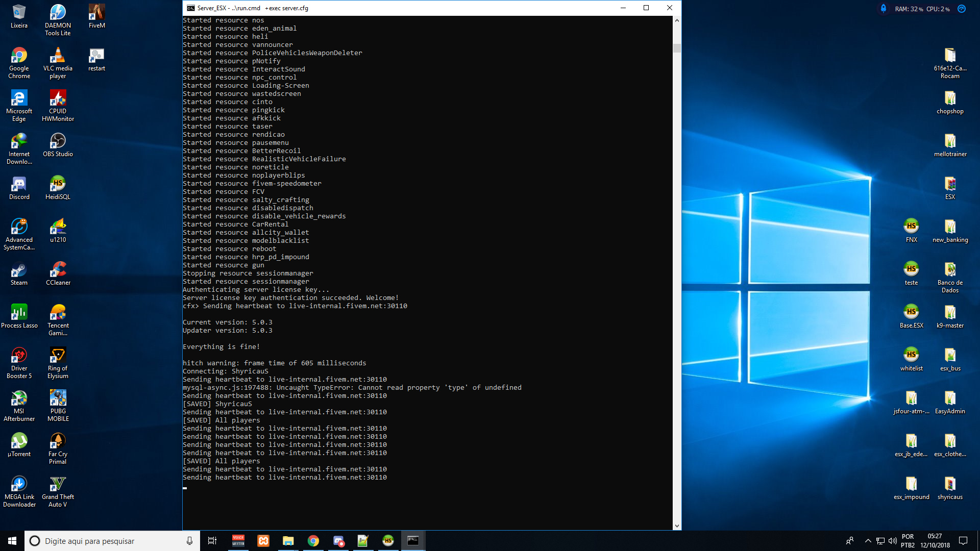
Task: Open XAMPP from the taskbar
Action: pos(263,540)
